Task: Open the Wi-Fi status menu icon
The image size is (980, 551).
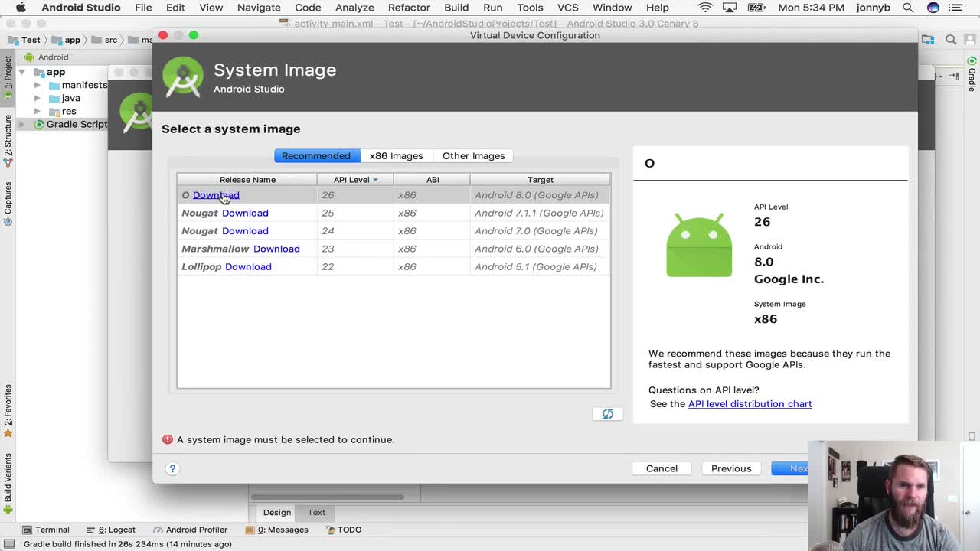Action: [x=705, y=8]
